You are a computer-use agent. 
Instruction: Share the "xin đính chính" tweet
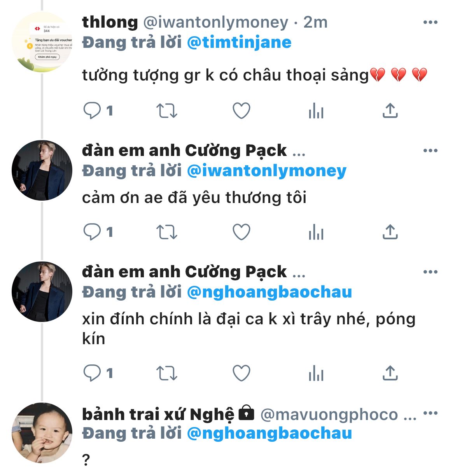[390, 373]
